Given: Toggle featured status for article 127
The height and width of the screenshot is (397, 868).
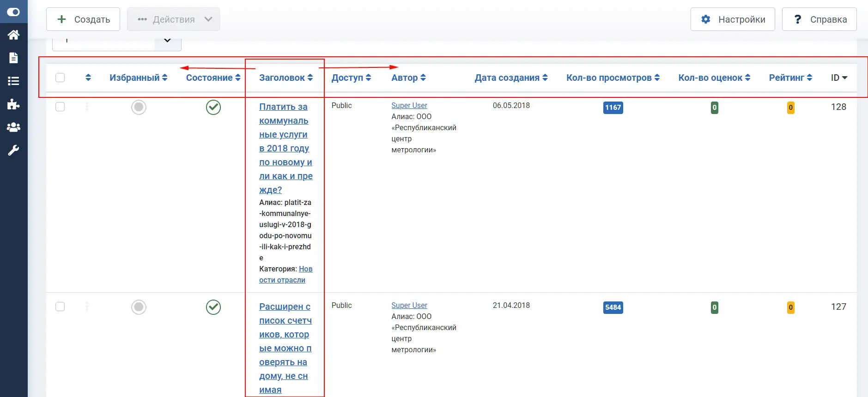Looking at the screenshot, I should [x=139, y=307].
